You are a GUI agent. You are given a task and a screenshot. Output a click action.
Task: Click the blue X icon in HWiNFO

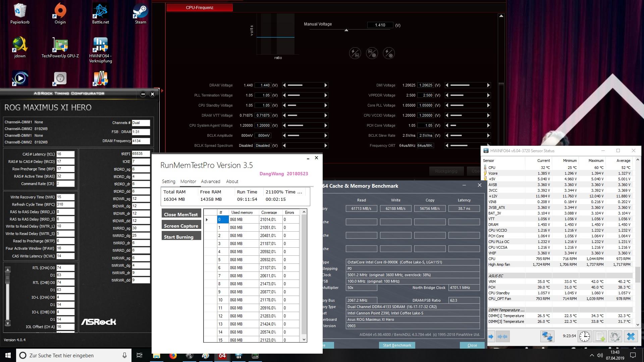point(631,336)
